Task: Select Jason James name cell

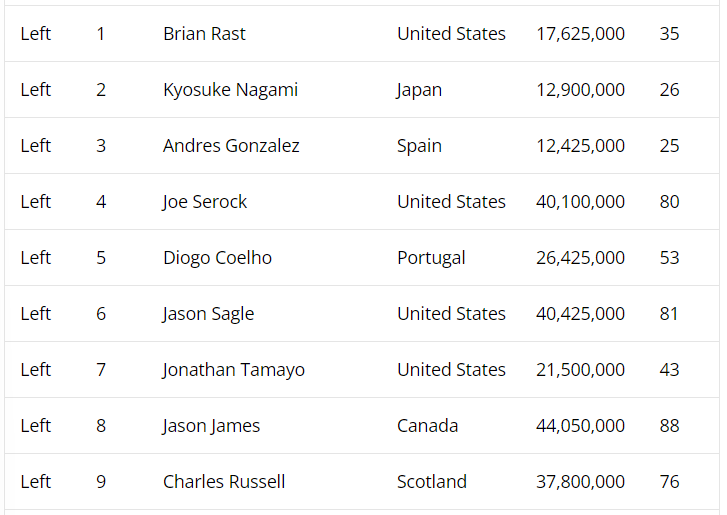Action: (x=211, y=426)
